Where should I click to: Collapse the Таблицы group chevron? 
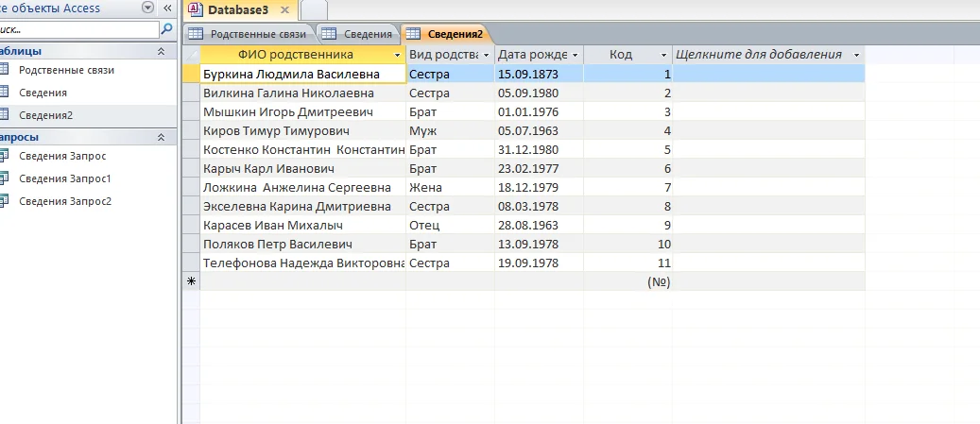pos(161,51)
